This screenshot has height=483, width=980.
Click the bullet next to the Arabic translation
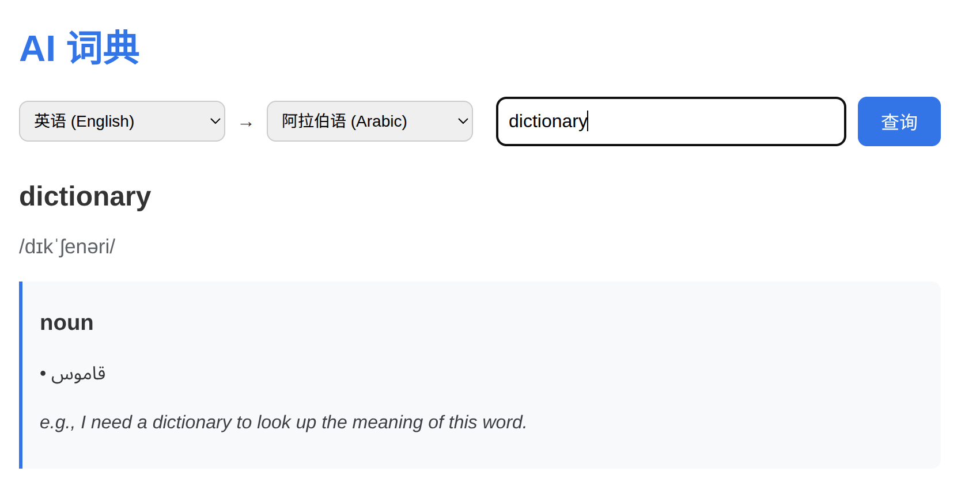(43, 373)
